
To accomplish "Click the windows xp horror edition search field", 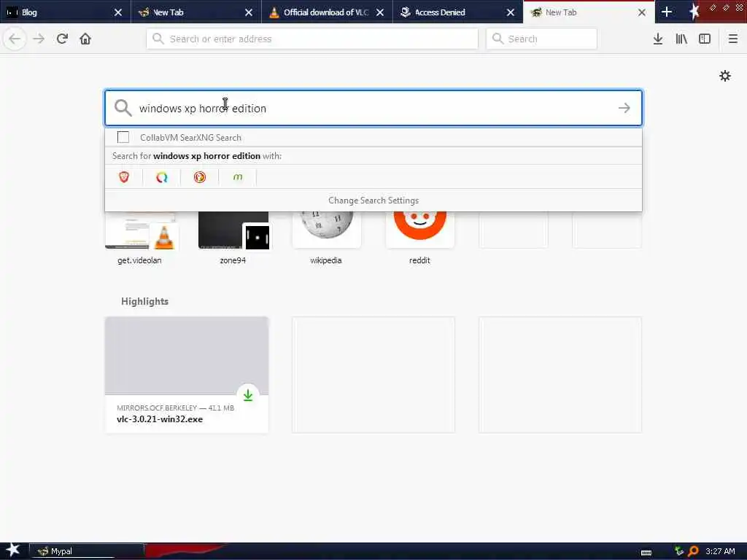I will tap(373, 108).
